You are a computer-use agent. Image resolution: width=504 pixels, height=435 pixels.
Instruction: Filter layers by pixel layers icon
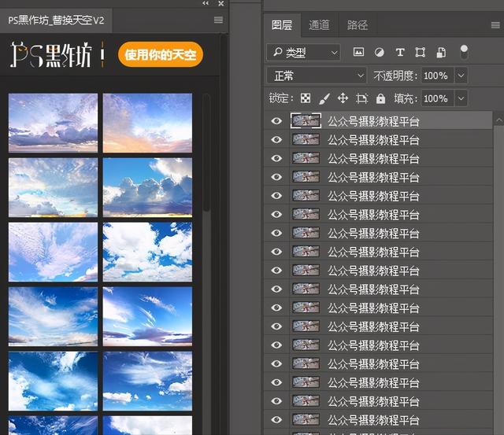358,52
